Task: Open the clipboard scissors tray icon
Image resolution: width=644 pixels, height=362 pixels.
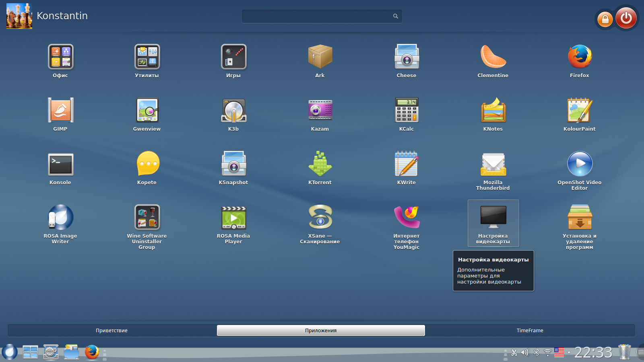Action: pyautogui.click(x=514, y=353)
